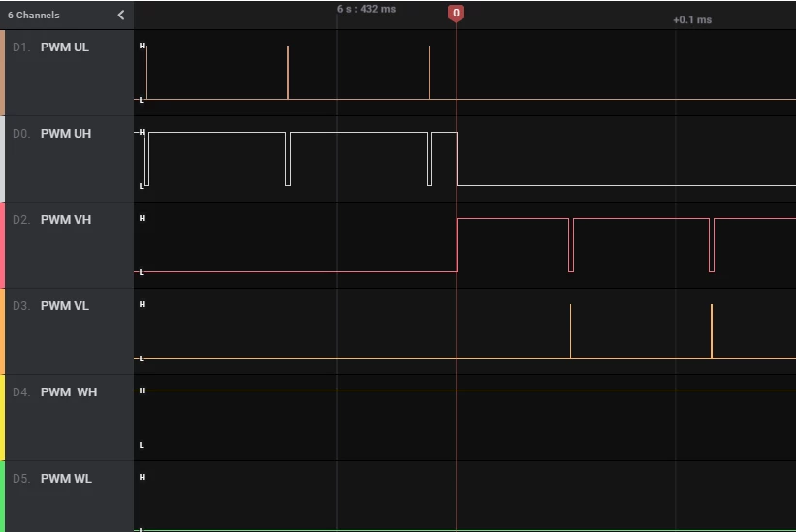The height and width of the screenshot is (532, 796).
Task: Click the D4. channel number
Action: click(21, 392)
